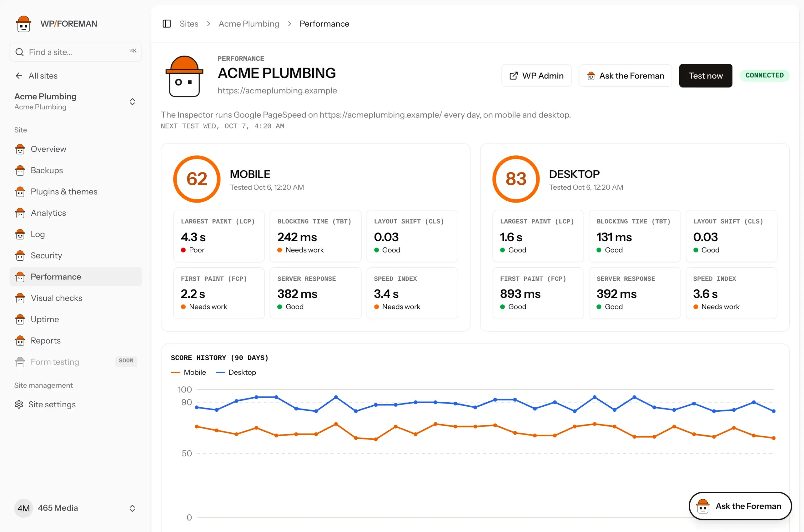The image size is (804, 532).
Task: Click the Site settings gear icon
Action: point(19,404)
